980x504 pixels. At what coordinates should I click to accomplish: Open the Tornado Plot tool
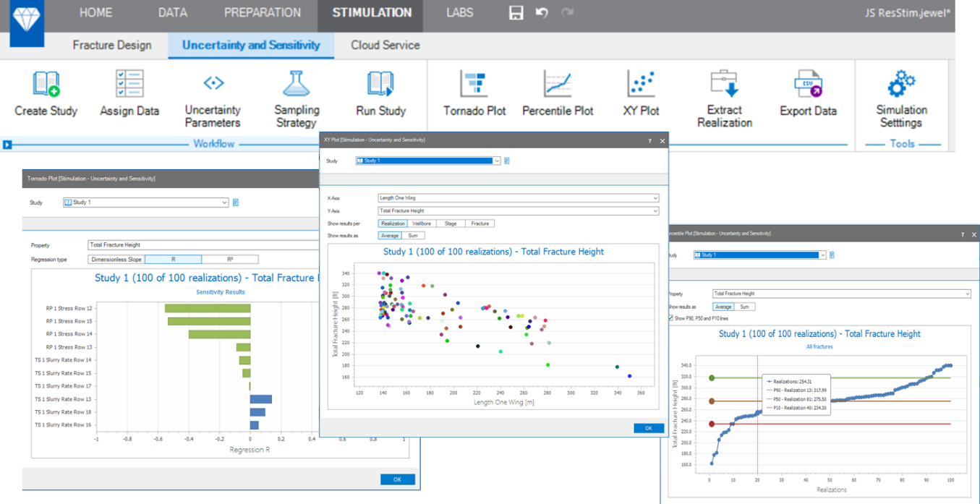(x=474, y=85)
